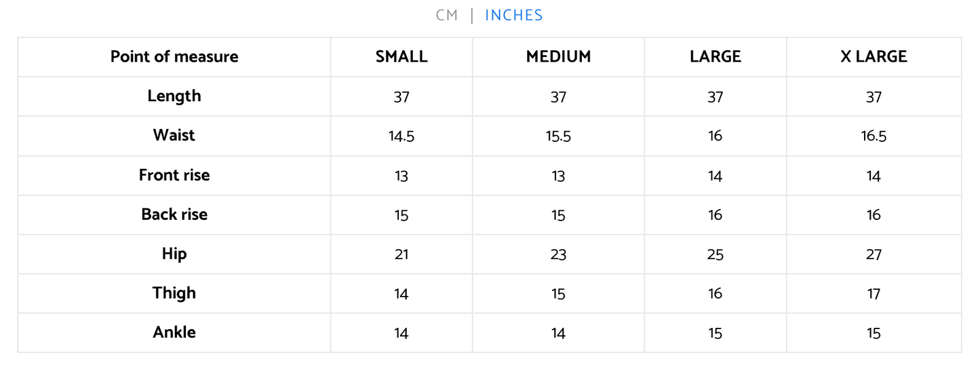This screenshot has width=980, height=380.
Task: Click the Length row label
Action: pyautogui.click(x=174, y=96)
